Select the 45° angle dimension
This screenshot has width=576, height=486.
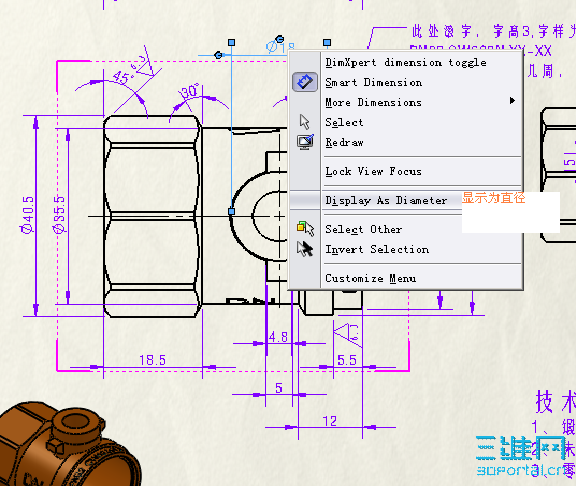pyautogui.click(x=122, y=78)
